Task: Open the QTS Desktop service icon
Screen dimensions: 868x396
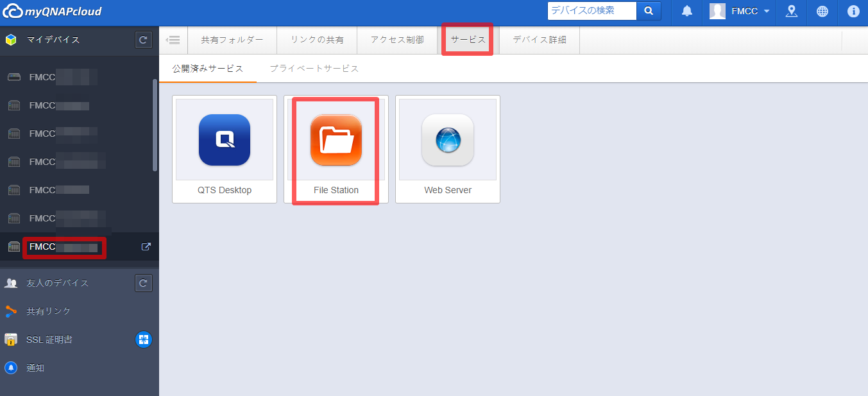Action: click(x=225, y=140)
